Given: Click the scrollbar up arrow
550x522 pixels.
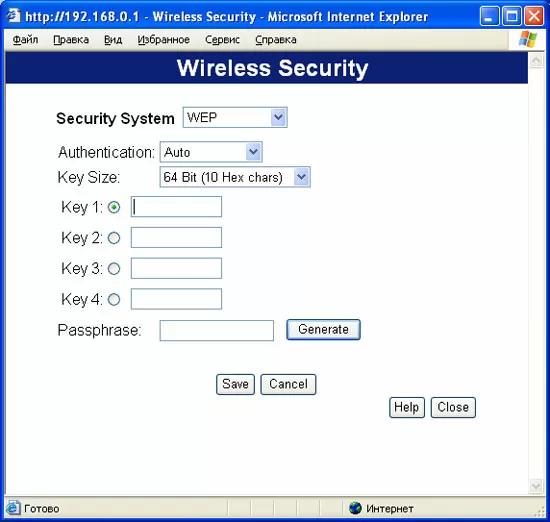Looking at the screenshot, I should tap(536, 61).
